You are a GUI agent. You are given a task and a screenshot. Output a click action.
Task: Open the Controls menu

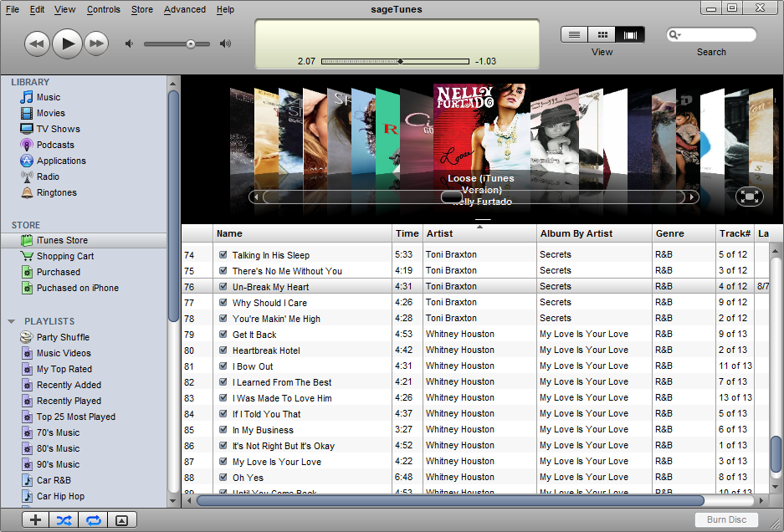(x=104, y=9)
